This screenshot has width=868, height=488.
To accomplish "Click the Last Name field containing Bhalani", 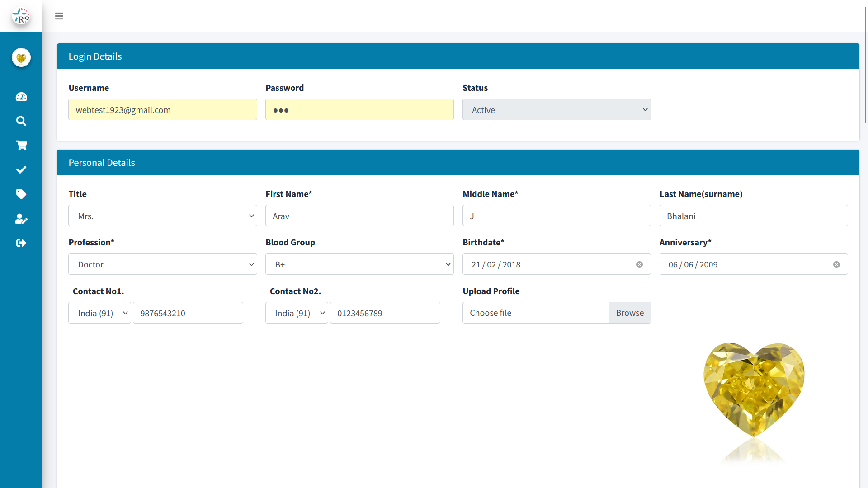I will pyautogui.click(x=754, y=216).
